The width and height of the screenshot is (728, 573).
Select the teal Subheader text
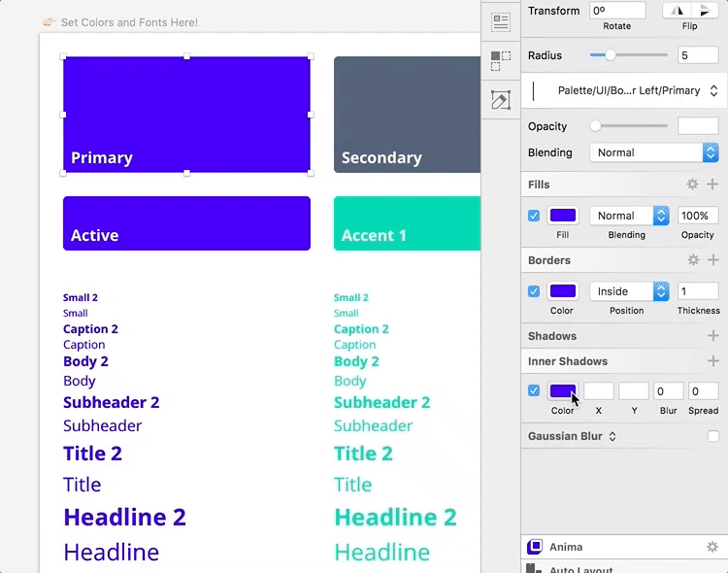coord(373,425)
